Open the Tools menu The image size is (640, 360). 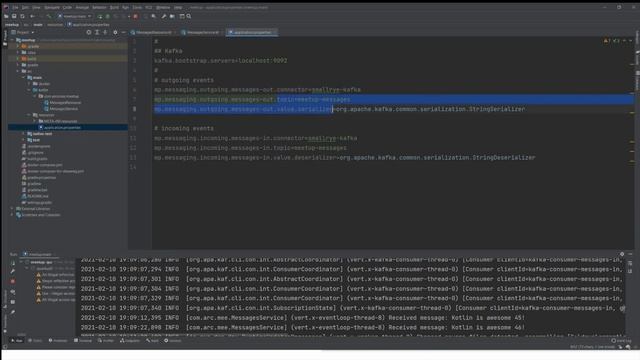click(137, 7)
